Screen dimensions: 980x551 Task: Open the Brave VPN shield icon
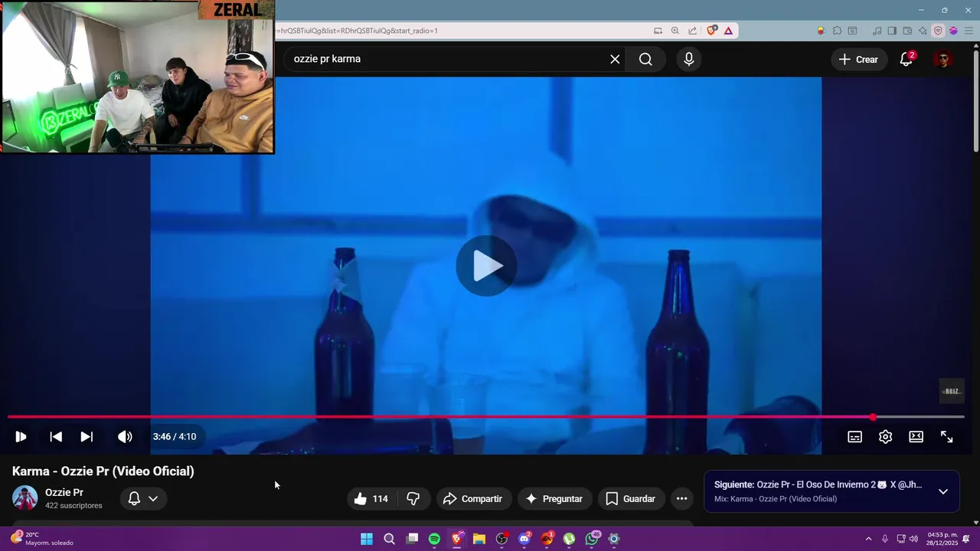pos(938,31)
